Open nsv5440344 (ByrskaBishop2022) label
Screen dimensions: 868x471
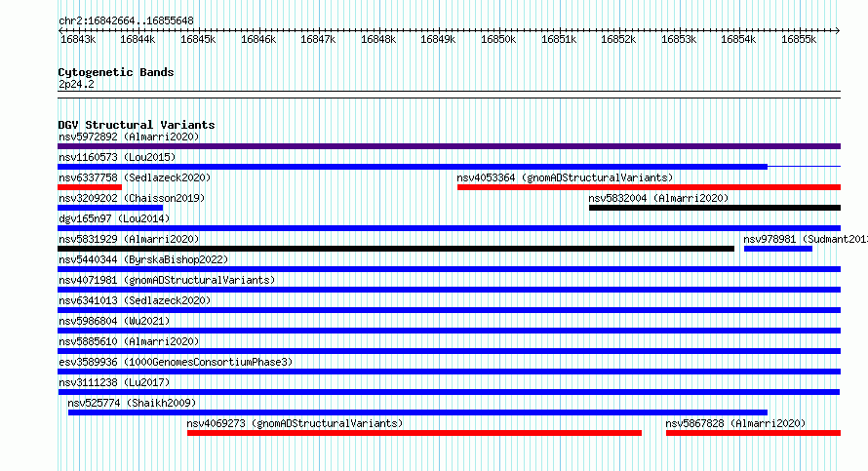143,259
